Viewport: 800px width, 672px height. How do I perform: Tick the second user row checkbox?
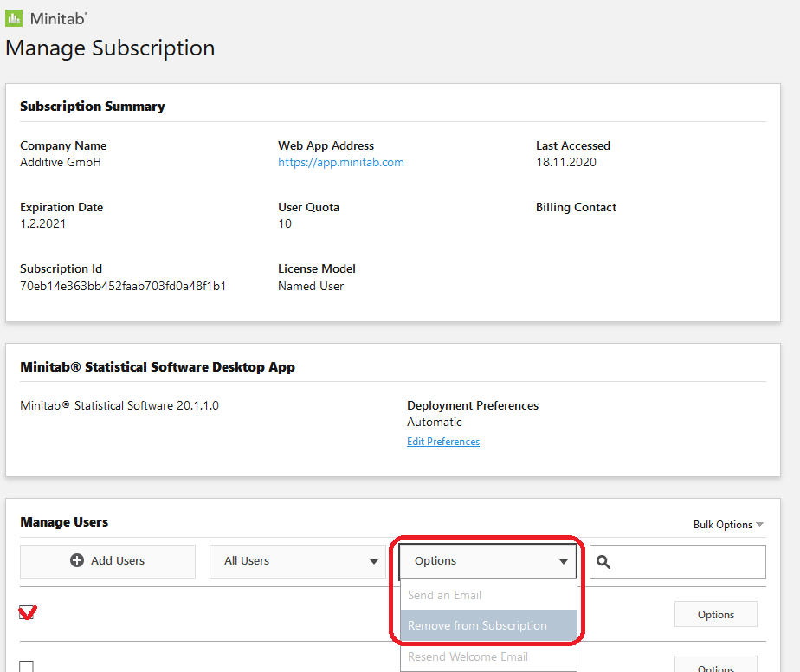pos(27,666)
